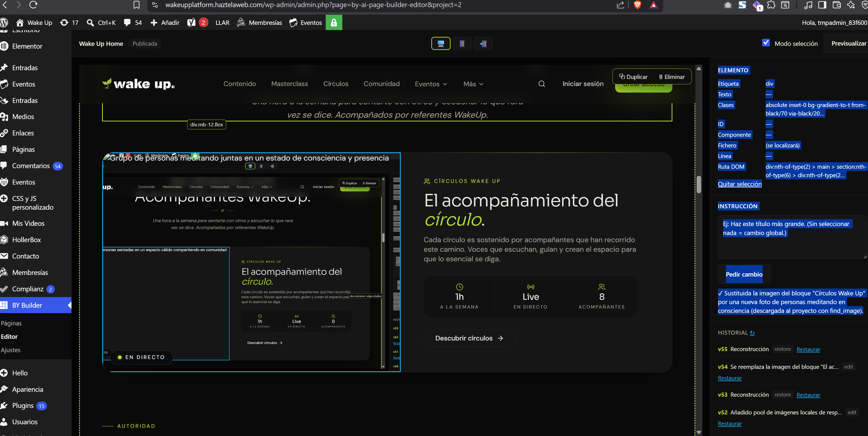Image resolution: width=868 pixels, height=436 pixels.
Task: Click the browser address bar URL
Action: coord(313,5)
